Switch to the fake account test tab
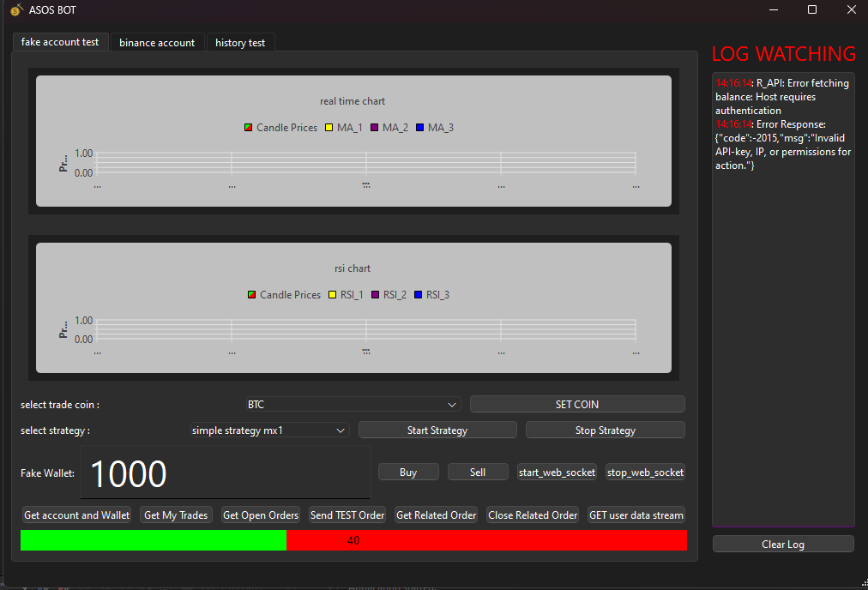 (x=60, y=42)
